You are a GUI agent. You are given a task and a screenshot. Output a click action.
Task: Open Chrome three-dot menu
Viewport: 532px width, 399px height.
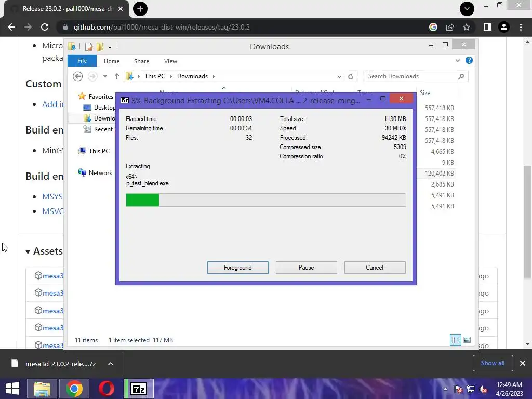[521, 27]
